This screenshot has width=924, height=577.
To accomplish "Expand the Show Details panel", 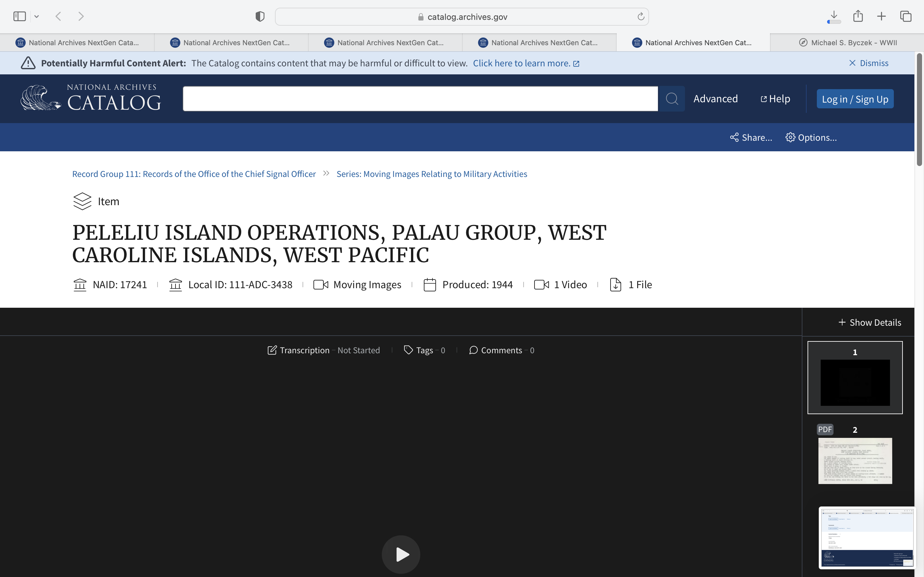I will tap(869, 322).
